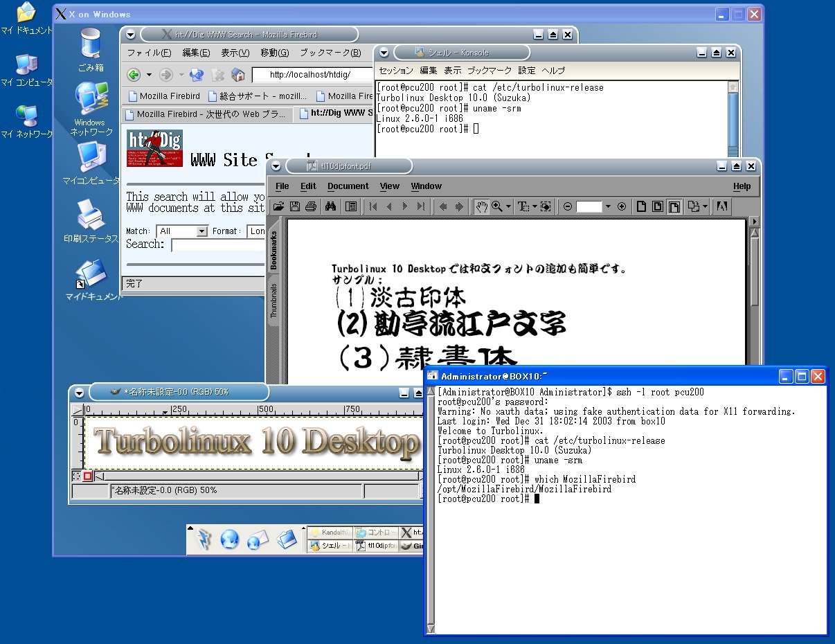The width and height of the screenshot is (835, 644).
Task: Click green Back arrow in Firebird
Action: (x=133, y=75)
